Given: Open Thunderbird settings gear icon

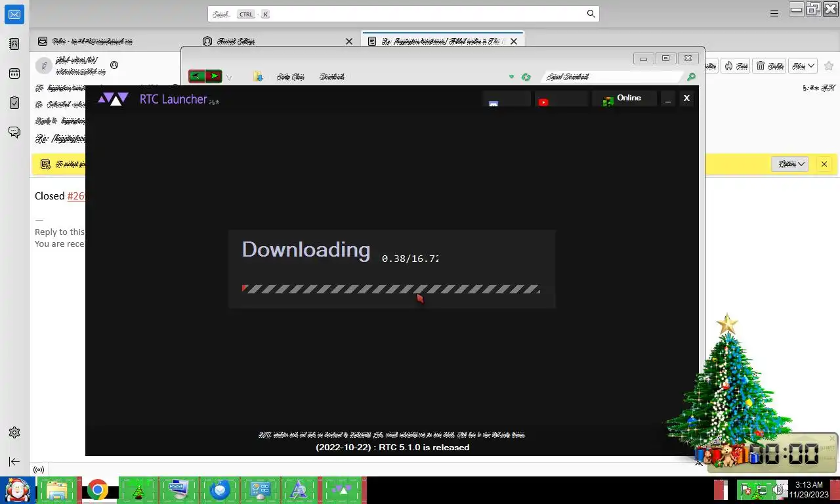Looking at the screenshot, I should (14, 432).
